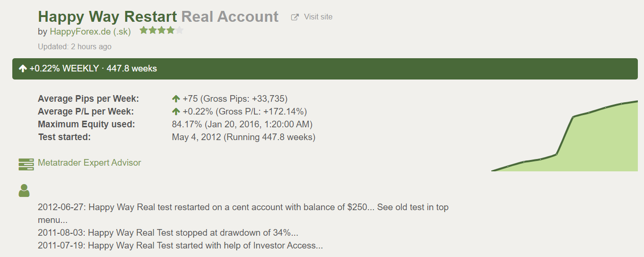The height and width of the screenshot is (257, 644).
Task: Click the 2012-06-27 test restarted note
Action: [243, 213]
